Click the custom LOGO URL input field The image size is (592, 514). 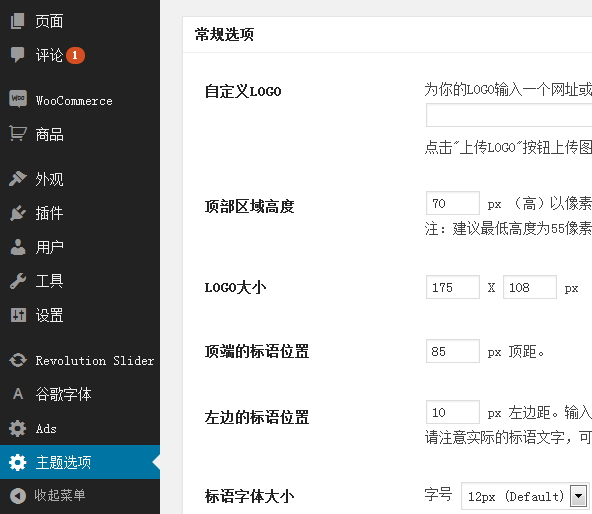(x=509, y=116)
